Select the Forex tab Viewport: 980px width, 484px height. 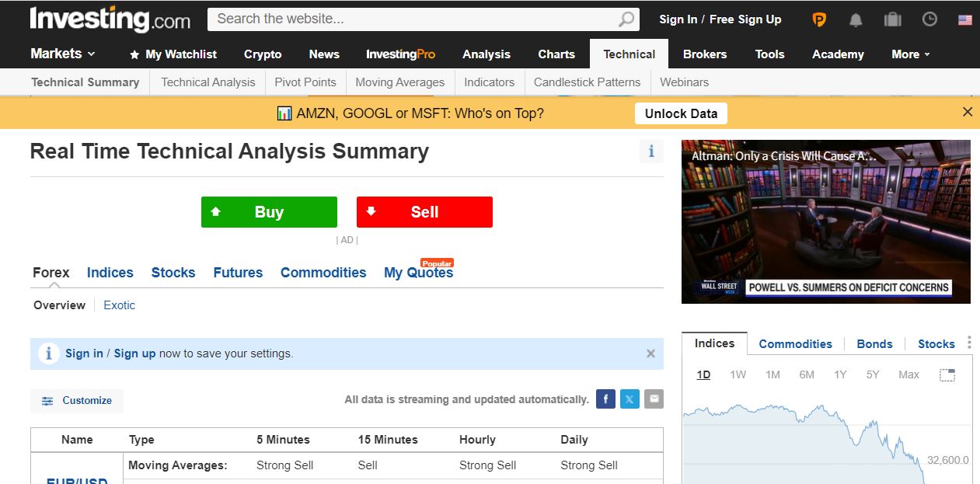(51, 273)
